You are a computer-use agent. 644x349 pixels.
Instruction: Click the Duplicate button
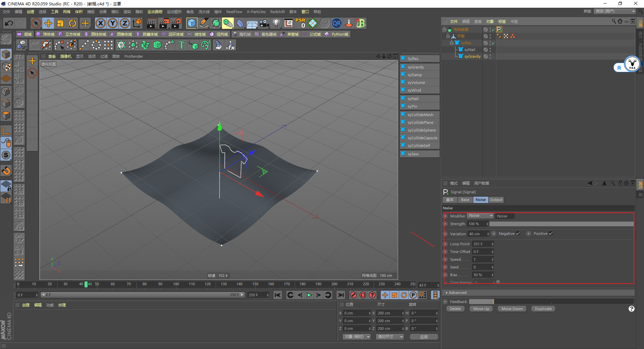point(543,309)
